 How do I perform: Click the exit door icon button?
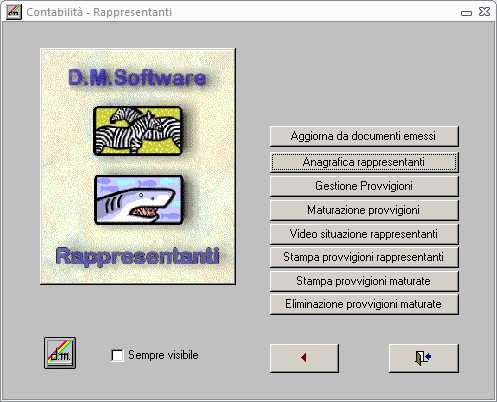click(424, 358)
